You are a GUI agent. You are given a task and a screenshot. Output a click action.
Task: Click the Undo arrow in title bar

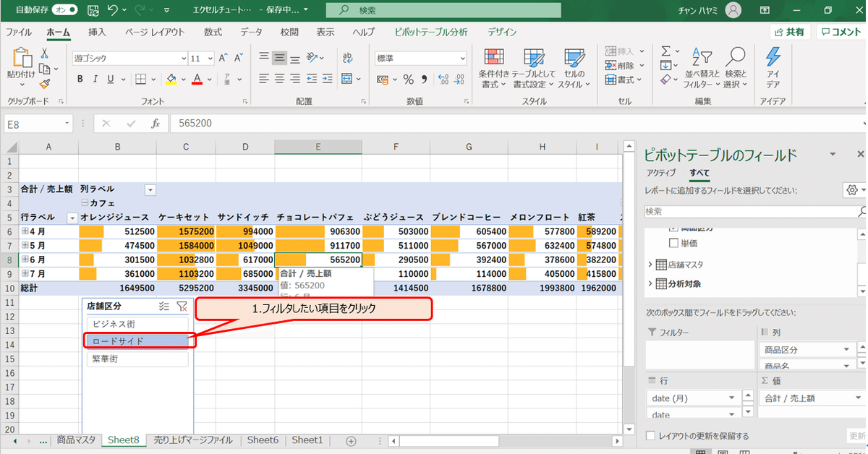(112, 11)
